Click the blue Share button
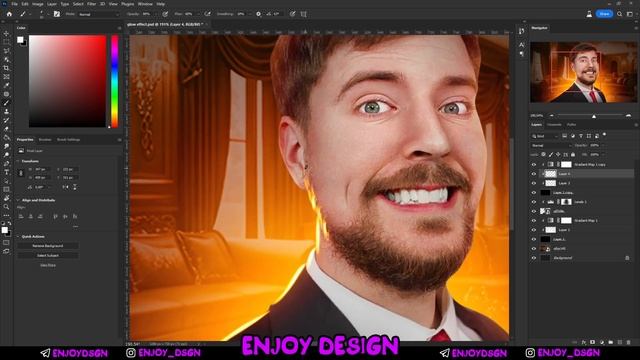Viewport: 640px width, 360px height. pyautogui.click(x=604, y=14)
